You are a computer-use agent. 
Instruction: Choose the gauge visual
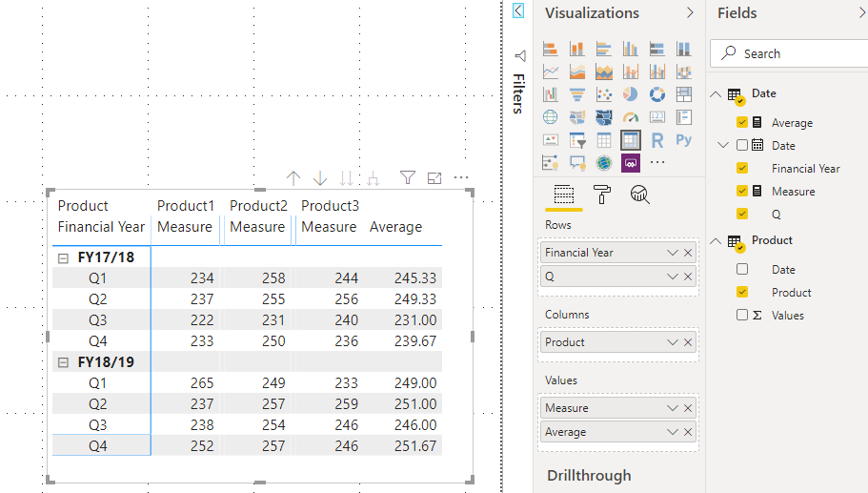(x=631, y=117)
